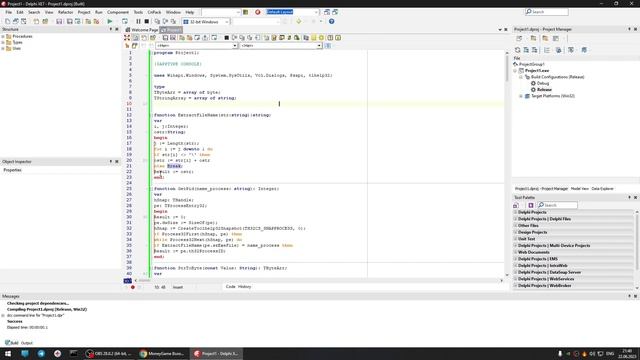This screenshot has height=360, width=640.
Task: Open the right method navigation dropdown in the editor
Action: [x=319, y=46]
